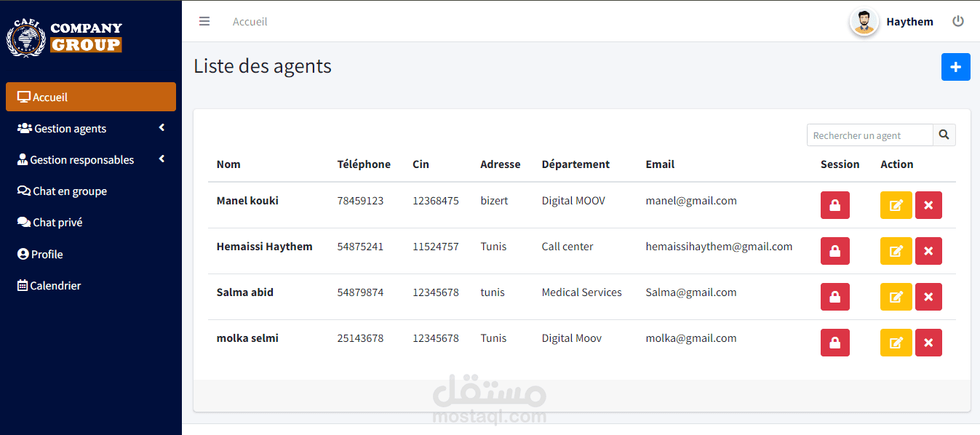Click phone number 54879874
Image resolution: width=980 pixels, height=435 pixels.
[360, 292]
